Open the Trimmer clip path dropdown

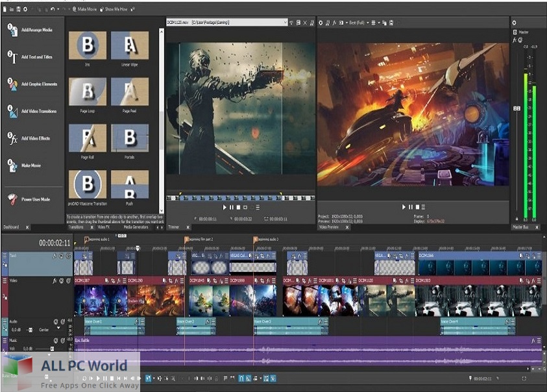click(x=285, y=22)
